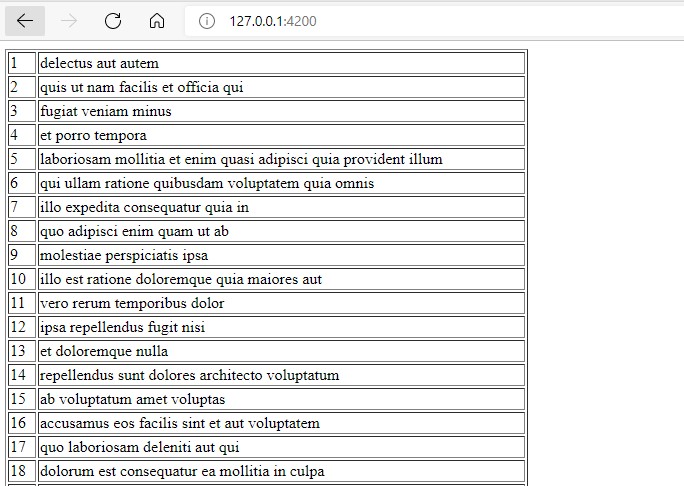The height and width of the screenshot is (486, 684).
Task: Select the row 'delectus aut autem'
Action: click(x=100, y=63)
